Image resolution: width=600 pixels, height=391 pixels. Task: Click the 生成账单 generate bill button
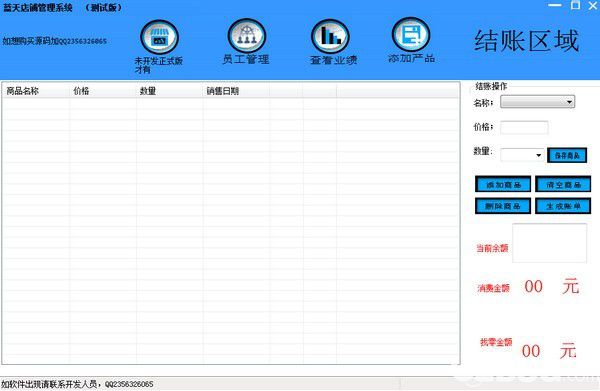click(x=563, y=206)
